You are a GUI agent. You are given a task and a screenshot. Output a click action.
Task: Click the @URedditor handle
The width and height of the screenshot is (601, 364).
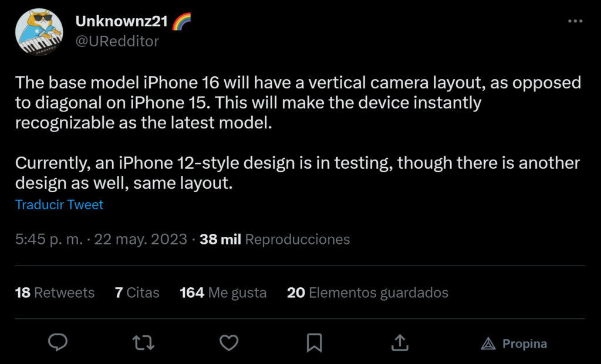117,42
